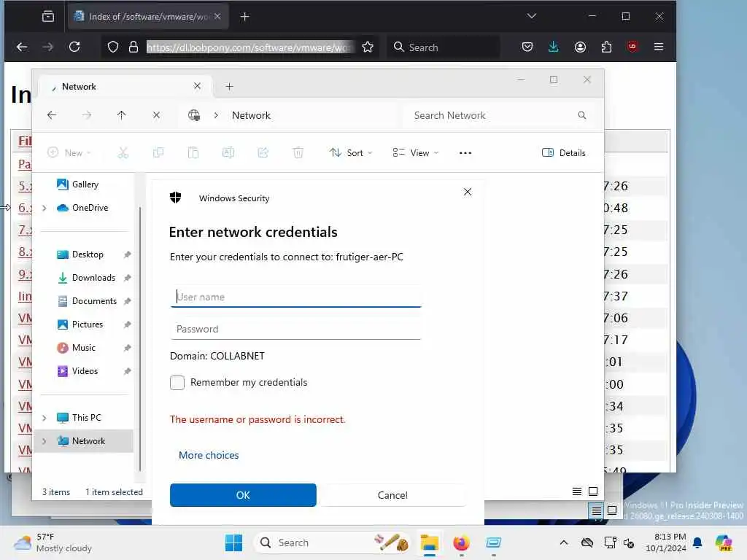Open weather widget on taskbar
Image resolution: width=747 pixels, height=560 pixels.
click(53, 542)
